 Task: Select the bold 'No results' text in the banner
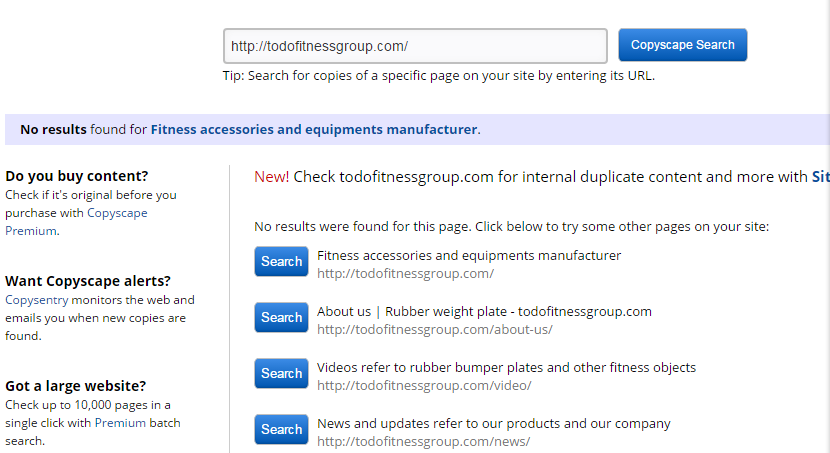(x=53, y=130)
